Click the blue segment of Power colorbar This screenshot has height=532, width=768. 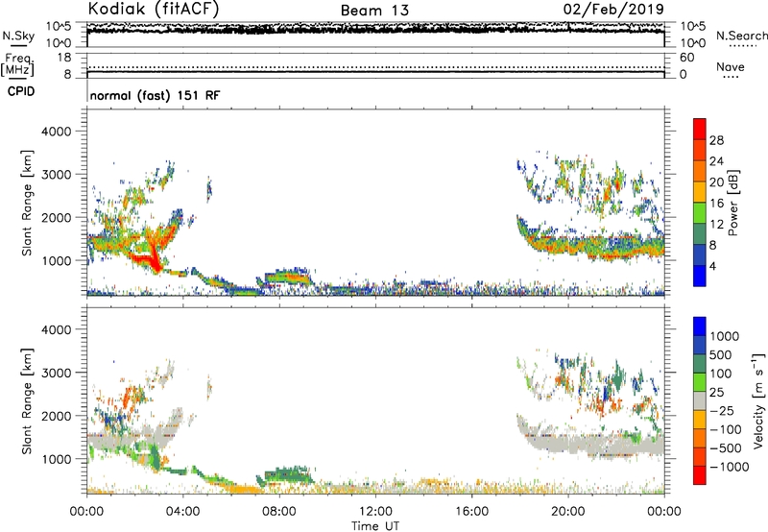[x=700, y=276]
